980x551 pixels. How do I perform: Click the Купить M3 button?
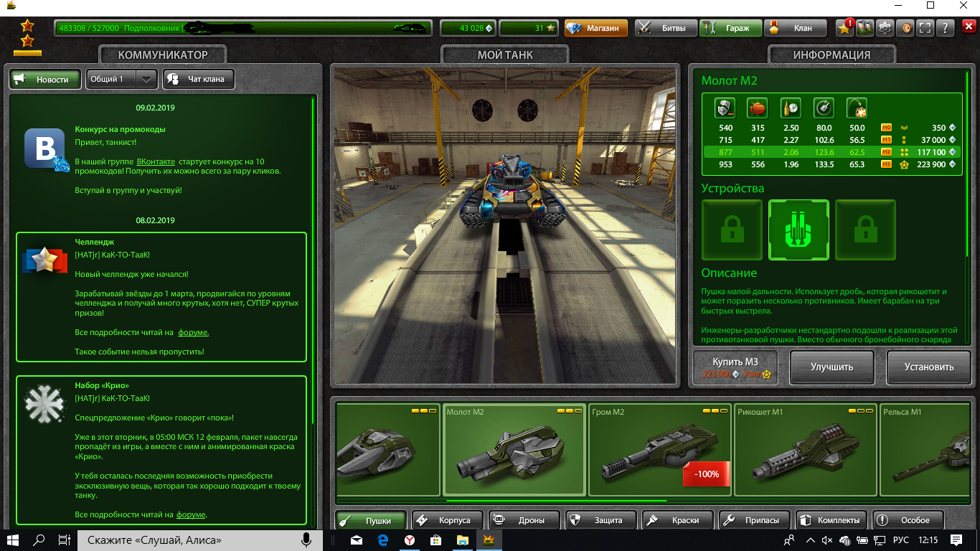pyautogui.click(x=735, y=367)
